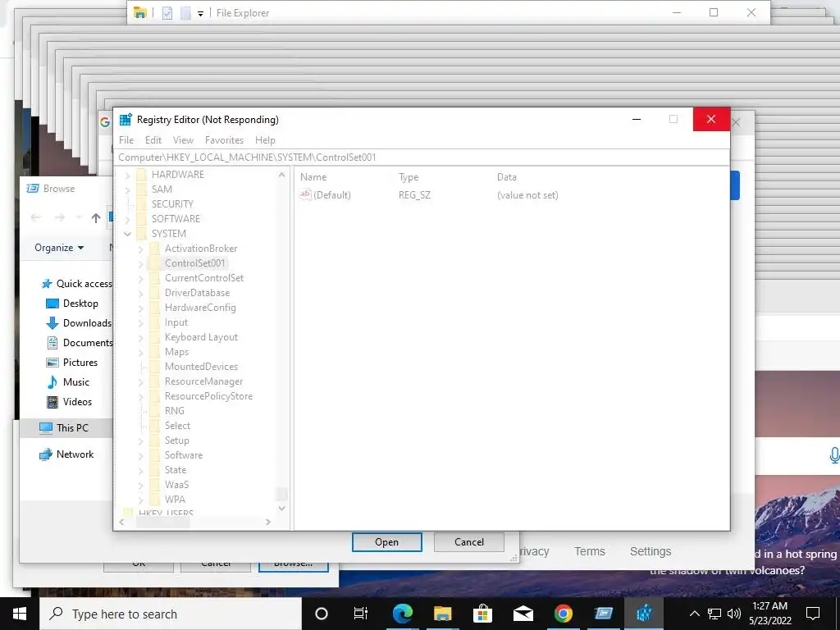Select Downloads in Browse sidebar
Viewport: 840px width, 630px height.
(79, 323)
